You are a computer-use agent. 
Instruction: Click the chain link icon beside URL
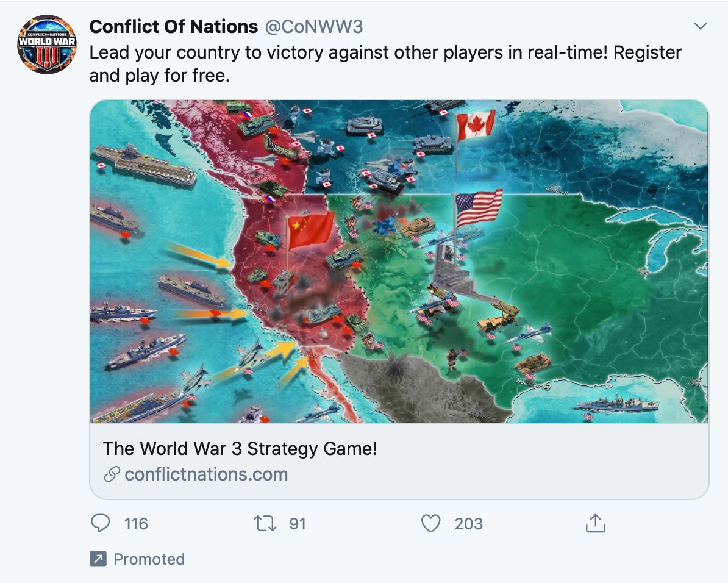(112, 474)
